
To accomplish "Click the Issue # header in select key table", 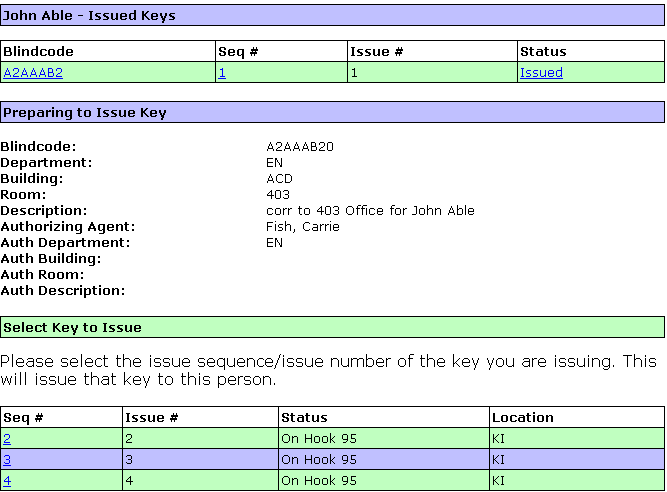I will 151,418.
